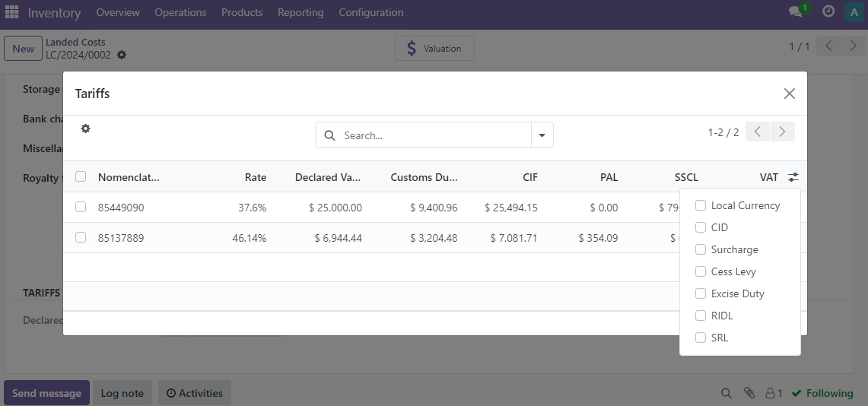868x406 pixels.
Task: Check the Cess Levy column option
Action: (701, 271)
